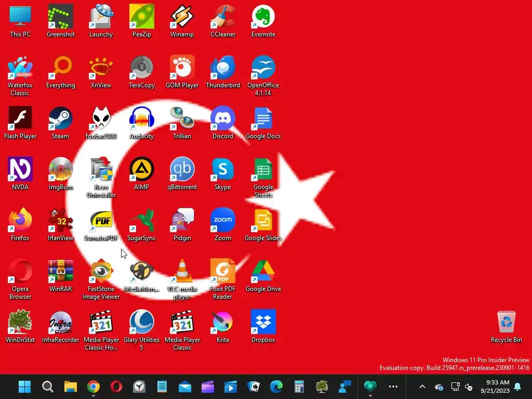The width and height of the screenshot is (532, 399).
Task: Select the Recycle Bin
Action: tap(506, 326)
